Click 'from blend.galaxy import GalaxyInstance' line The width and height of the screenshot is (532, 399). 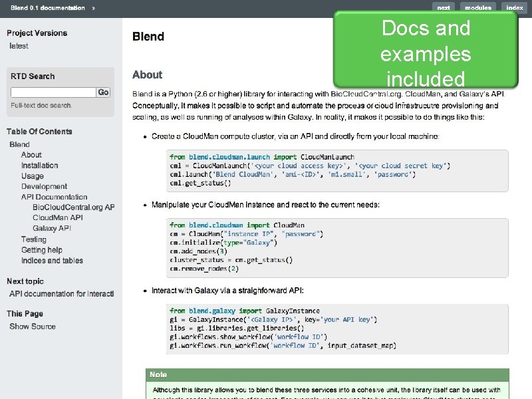[245, 311]
